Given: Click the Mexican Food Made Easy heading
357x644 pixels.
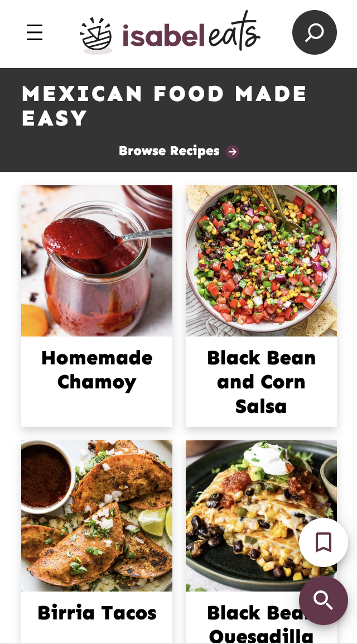Looking at the screenshot, I should [x=164, y=106].
